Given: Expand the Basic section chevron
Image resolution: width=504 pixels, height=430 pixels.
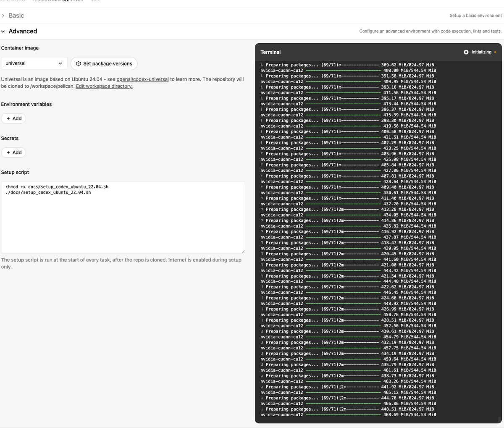Looking at the screenshot, I should pos(3,16).
